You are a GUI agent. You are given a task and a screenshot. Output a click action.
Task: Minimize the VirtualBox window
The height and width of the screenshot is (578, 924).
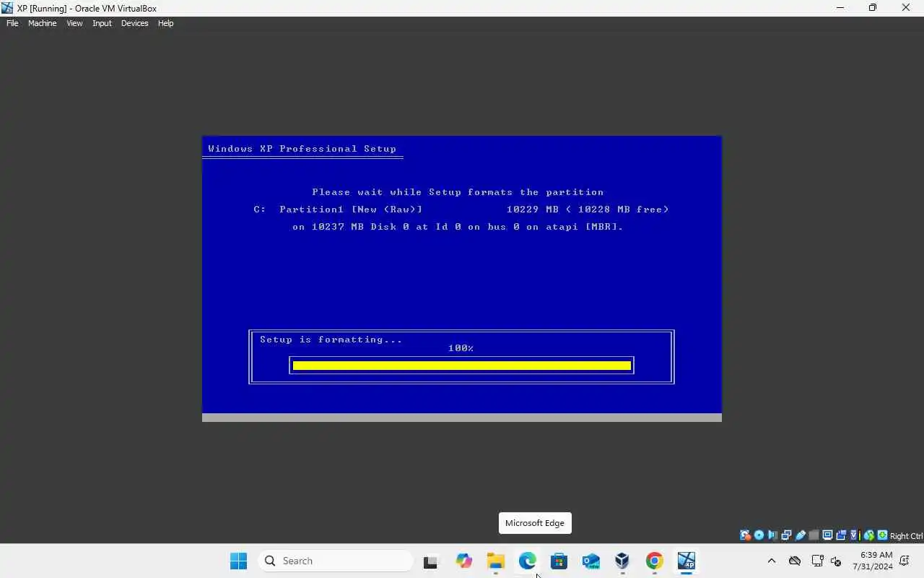[840, 8]
